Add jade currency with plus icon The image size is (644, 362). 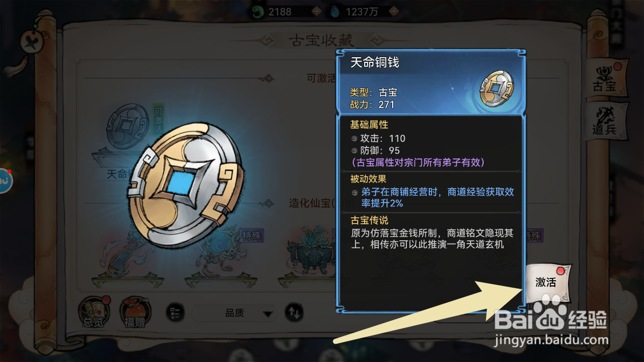click(317, 11)
